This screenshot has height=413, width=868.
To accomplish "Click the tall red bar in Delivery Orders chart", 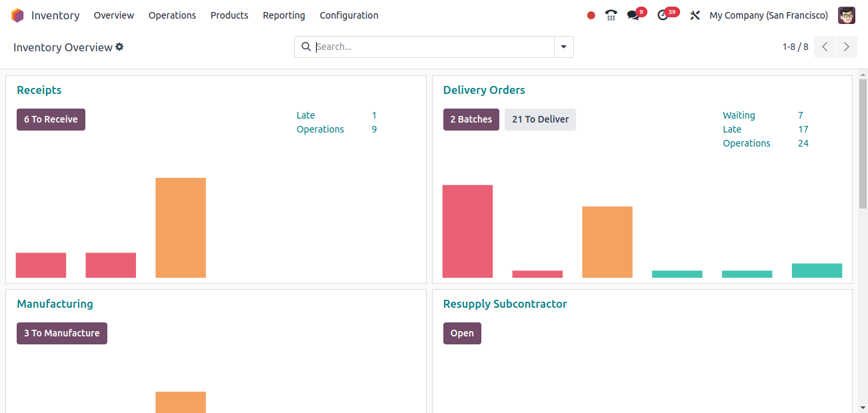I will pos(467,231).
